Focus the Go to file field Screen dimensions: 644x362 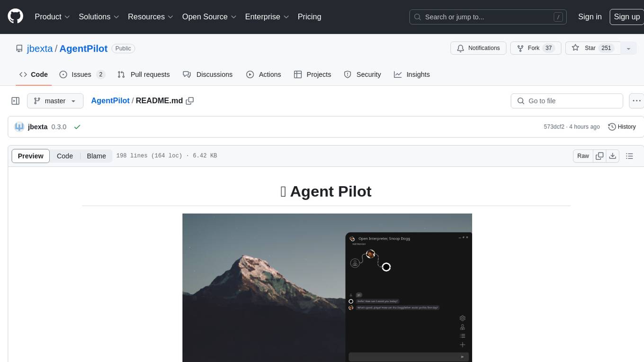[567, 101]
